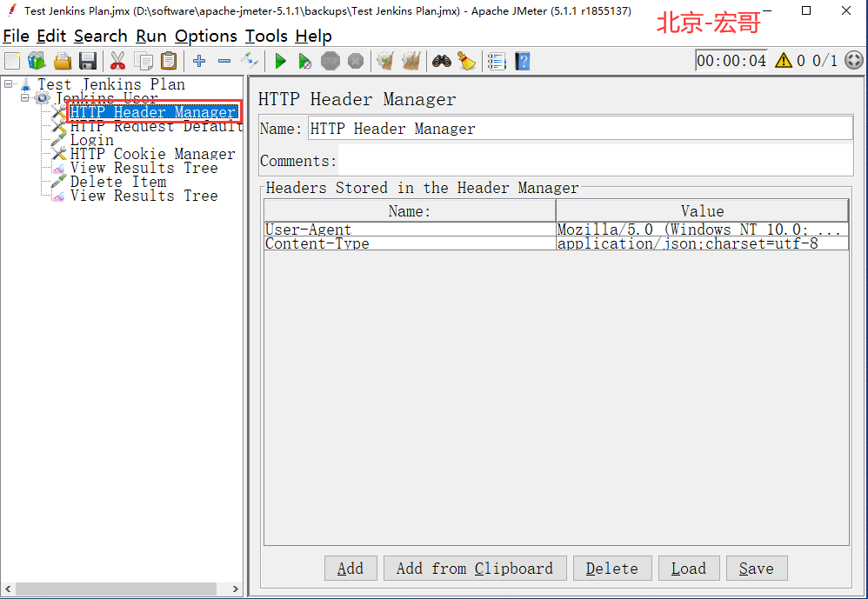Open Help with the question mark icon
This screenshot has height=599, width=868.
(523, 61)
